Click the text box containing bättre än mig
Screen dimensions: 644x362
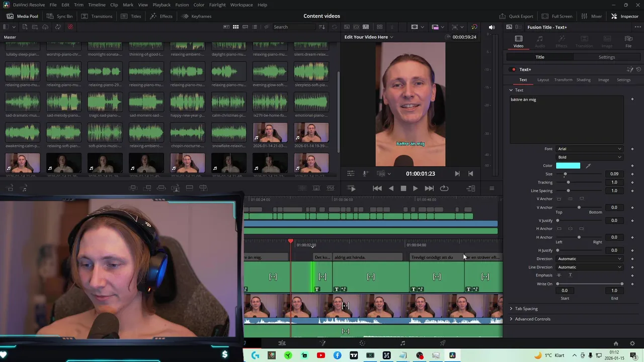(567, 119)
